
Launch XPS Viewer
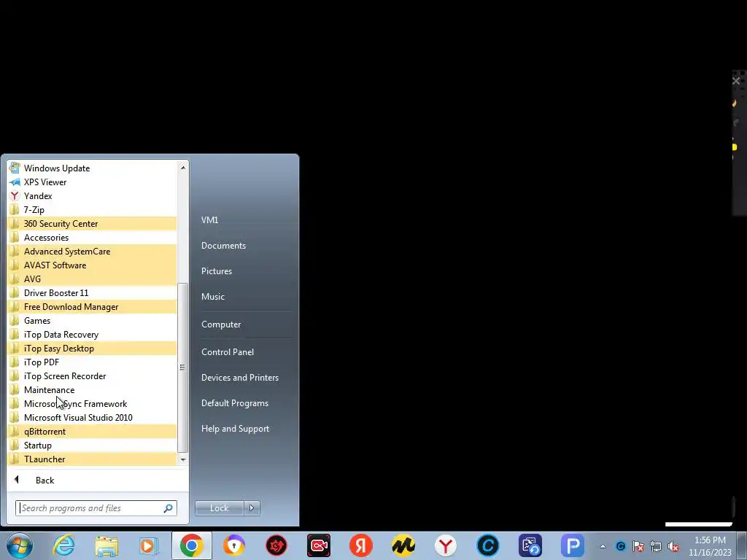click(x=92, y=182)
